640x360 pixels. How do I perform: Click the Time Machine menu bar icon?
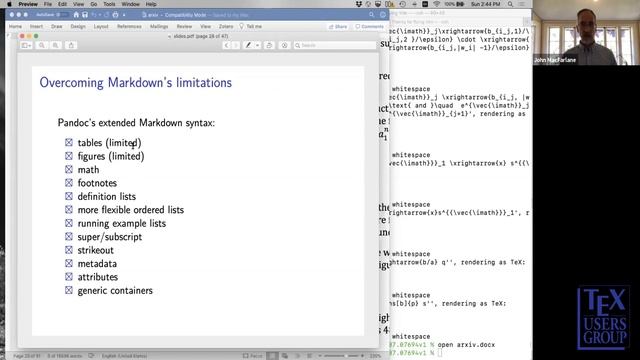[402, 4]
